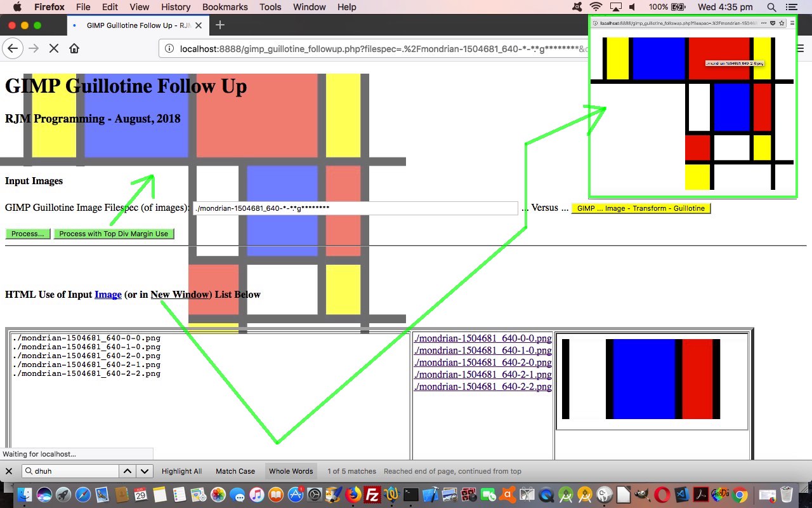Click the Process... button
The width and height of the screenshot is (812, 508).
(28, 234)
